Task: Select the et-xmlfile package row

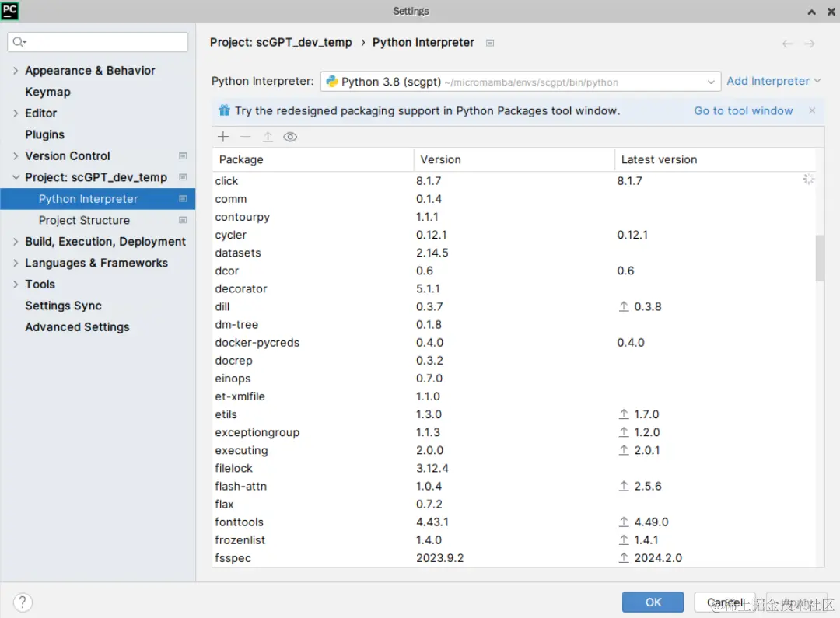Action: point(514,396)
